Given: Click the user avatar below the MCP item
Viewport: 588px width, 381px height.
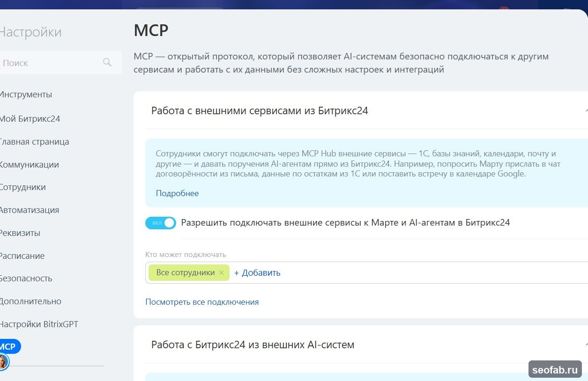Looking at the screenshot, I should pos(2,362).
